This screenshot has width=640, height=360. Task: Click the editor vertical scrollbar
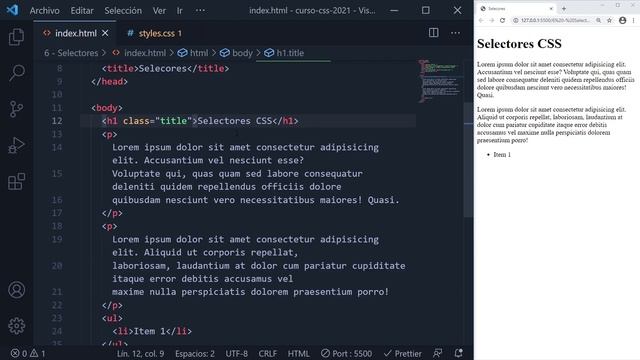(469, 159)
